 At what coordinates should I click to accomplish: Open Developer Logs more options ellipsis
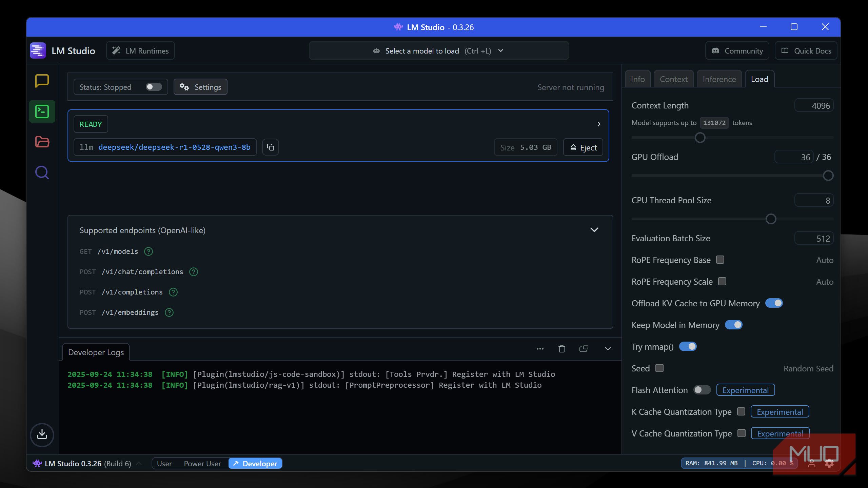click(x=540, y=349)
